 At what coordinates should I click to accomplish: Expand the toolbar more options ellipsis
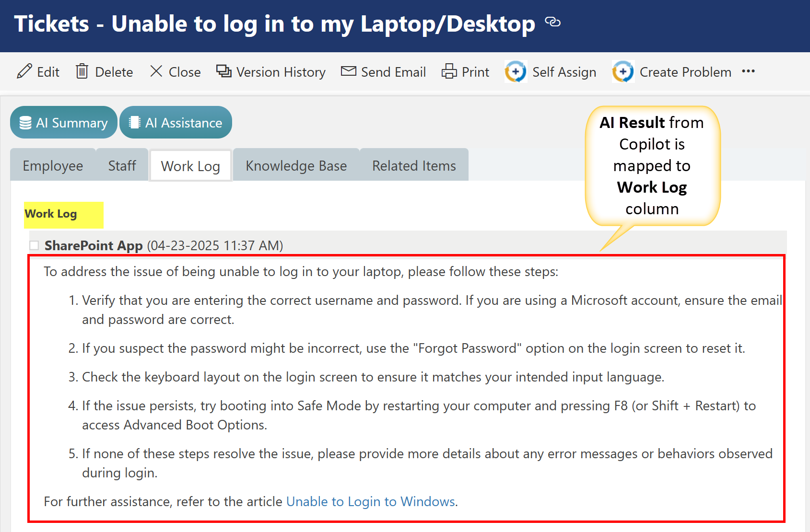[x=748, y=71]
